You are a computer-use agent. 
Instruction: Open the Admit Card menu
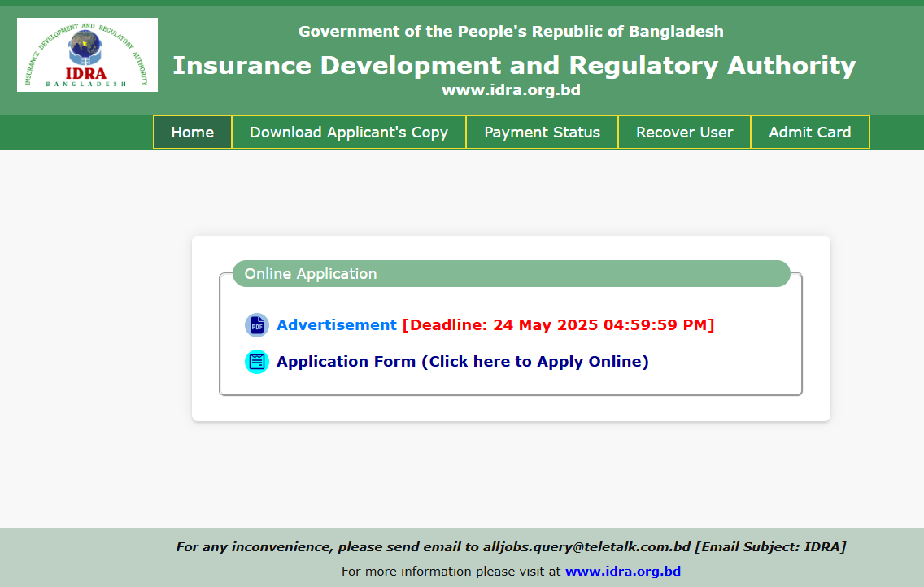(x=809, y=133)
